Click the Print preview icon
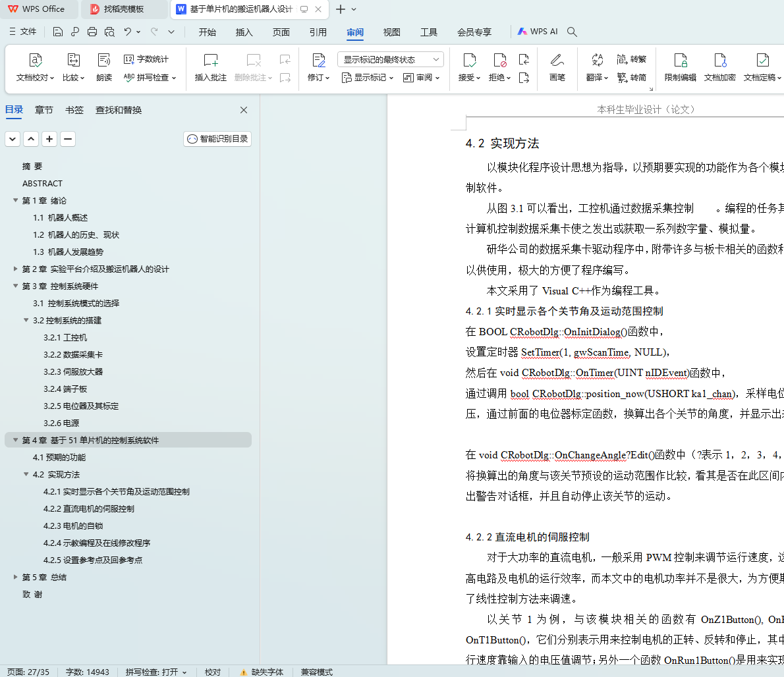784x677 pixels. coord(109,32)
